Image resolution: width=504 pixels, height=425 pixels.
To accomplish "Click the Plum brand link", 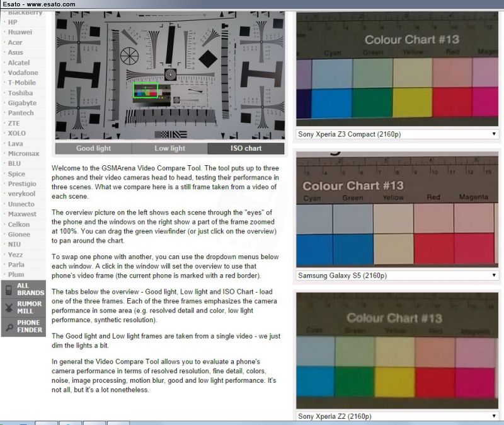I will [16, 274].
